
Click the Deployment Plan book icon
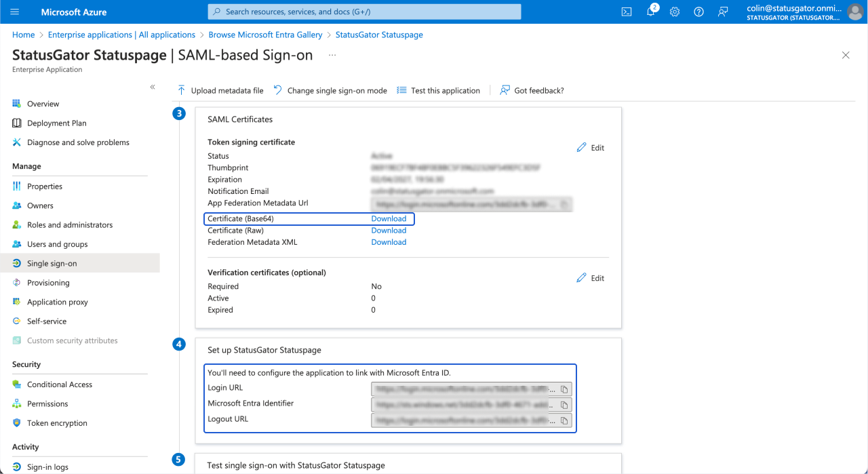(17, 123)
